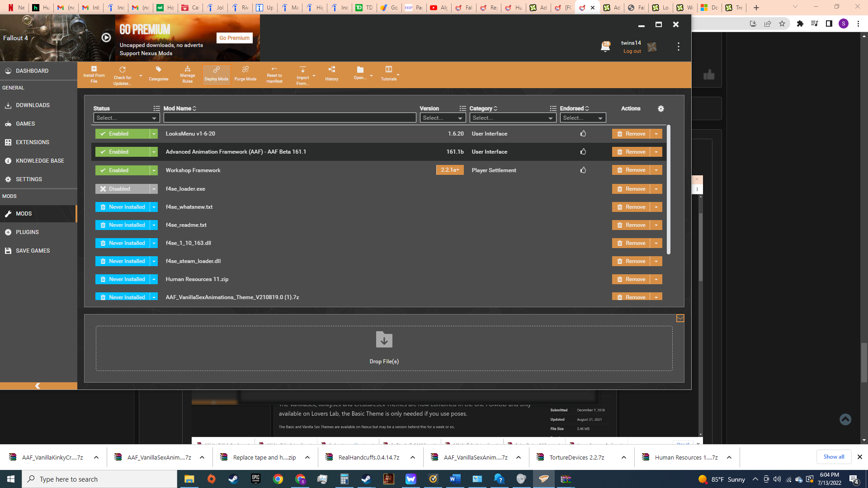Endorse LooksMenu with thumbs-up icon
This screenshot has width=868, height=488.
[x=583, y=133]
